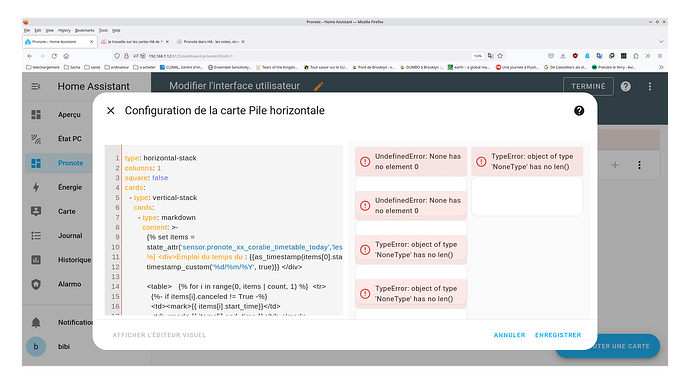Click the 'square: false' line in the YAML
Image resolution: width=690 pixels, height=392 pixels.
click(146, 178)
